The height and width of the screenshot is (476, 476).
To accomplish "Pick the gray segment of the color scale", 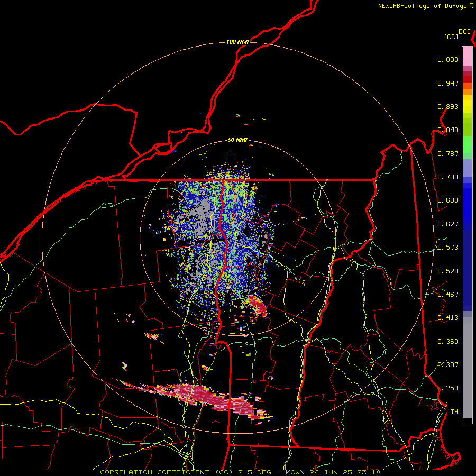I will pos(467,368).
